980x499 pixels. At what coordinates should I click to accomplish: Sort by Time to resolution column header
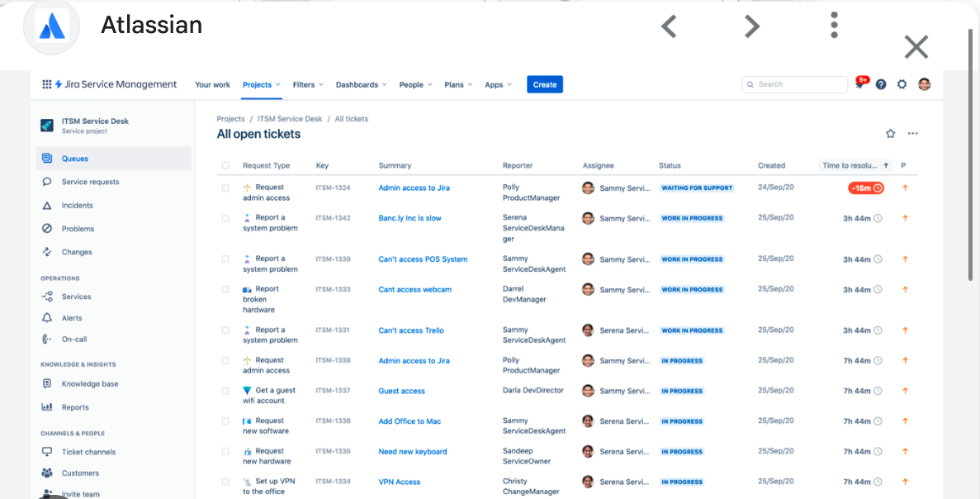[855, 166]
